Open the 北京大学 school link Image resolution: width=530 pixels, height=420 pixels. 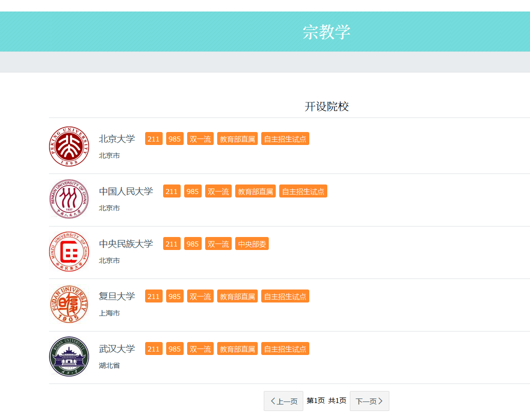pos(117,139)
